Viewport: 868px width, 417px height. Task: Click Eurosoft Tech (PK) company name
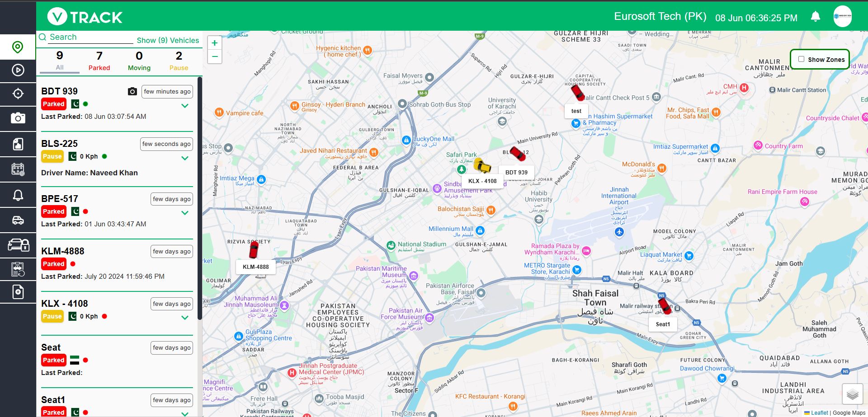point(660,17)
